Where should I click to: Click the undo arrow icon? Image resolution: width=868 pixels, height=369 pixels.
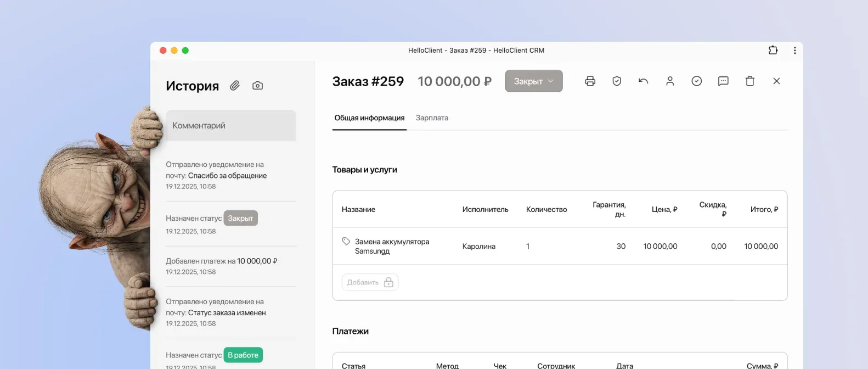[643, 81]
